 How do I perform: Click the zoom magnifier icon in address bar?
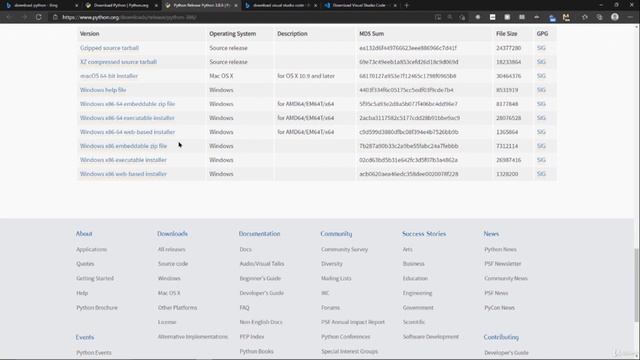(x=450, y=17)
